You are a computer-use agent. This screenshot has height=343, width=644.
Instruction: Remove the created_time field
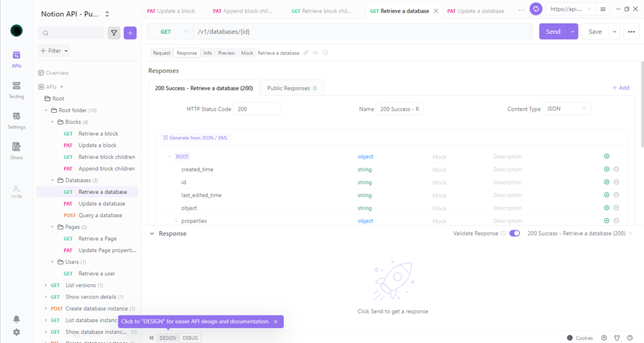click(x=616, y=169)
